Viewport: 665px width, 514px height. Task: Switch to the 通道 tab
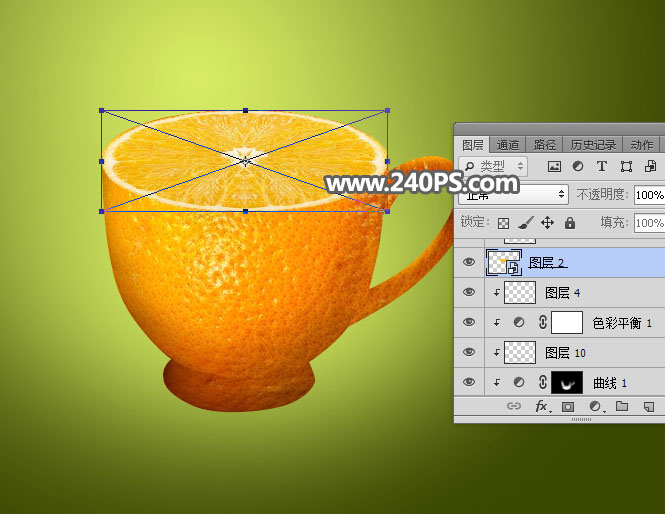coord(508,145)
